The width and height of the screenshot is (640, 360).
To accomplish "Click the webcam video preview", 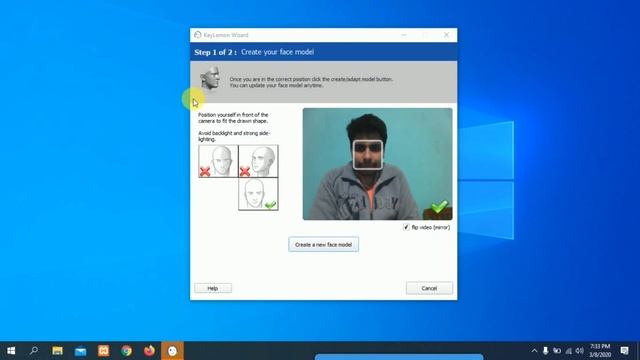I will [378, 164].
